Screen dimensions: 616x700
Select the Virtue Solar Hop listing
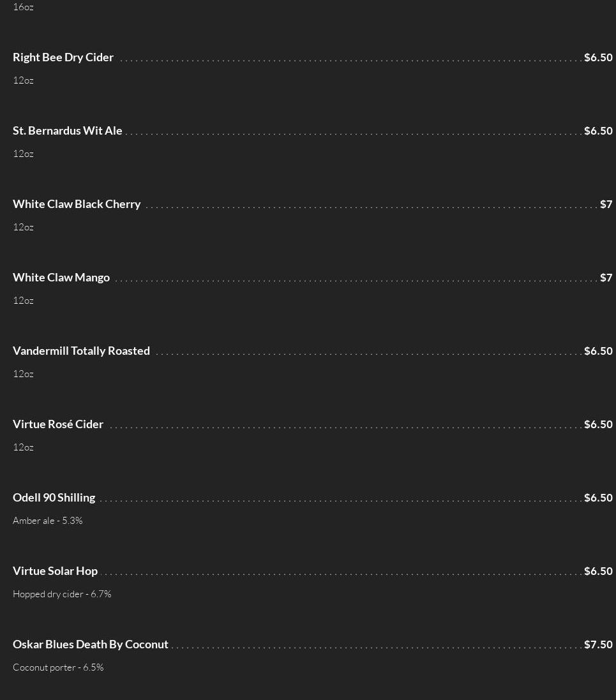point(56,571)
